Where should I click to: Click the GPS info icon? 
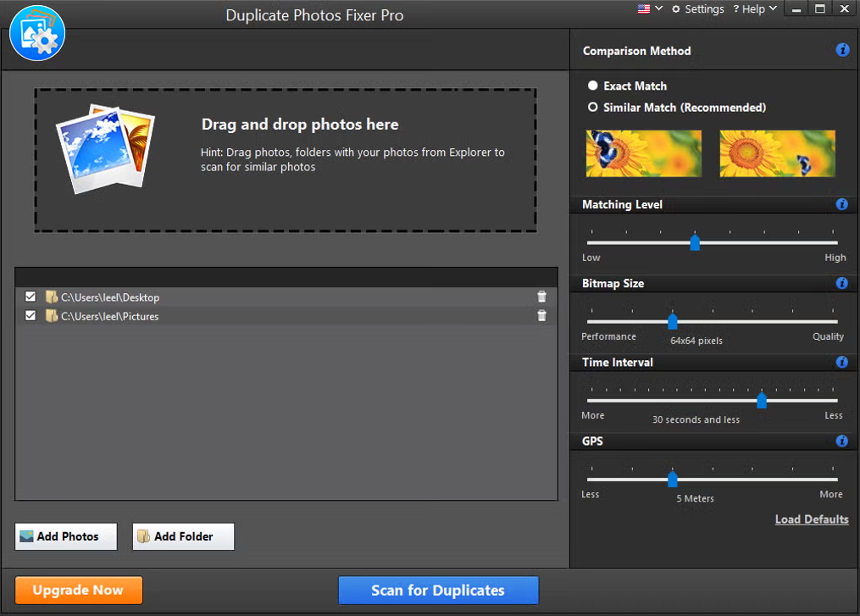(x=842, y=441)
